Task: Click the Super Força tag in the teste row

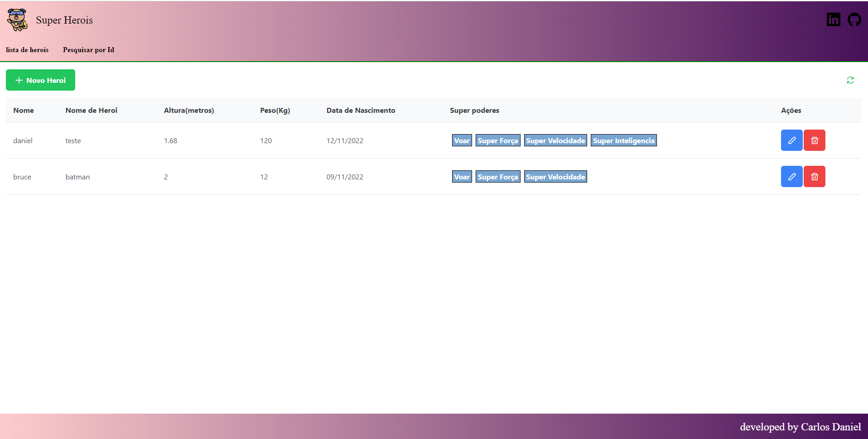Action: [498, 140]
